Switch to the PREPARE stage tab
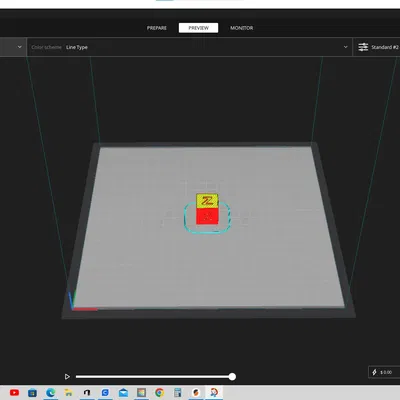The image size is (400, 400). click(x=157, y=28)
